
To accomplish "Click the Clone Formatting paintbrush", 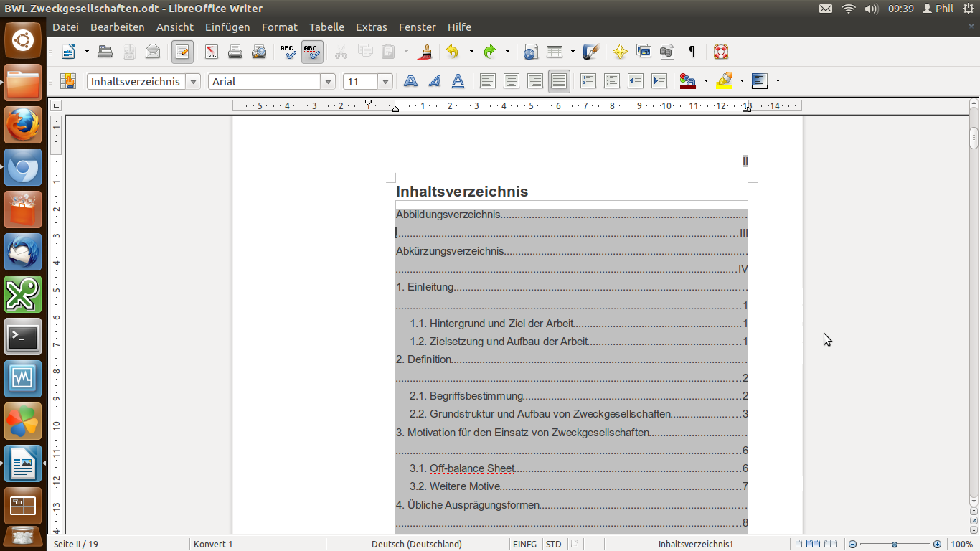I will [x=425, y=52].
